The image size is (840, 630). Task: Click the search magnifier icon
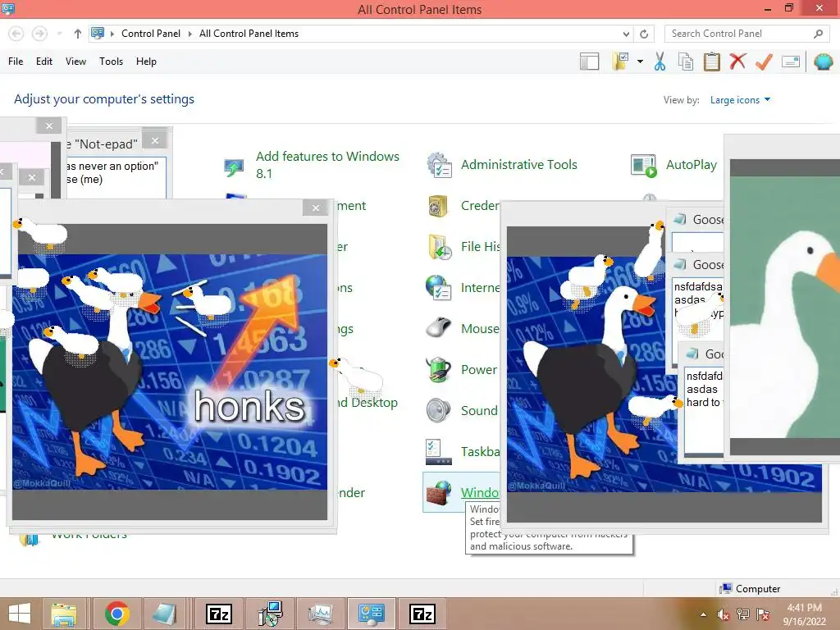coord(818,34)
